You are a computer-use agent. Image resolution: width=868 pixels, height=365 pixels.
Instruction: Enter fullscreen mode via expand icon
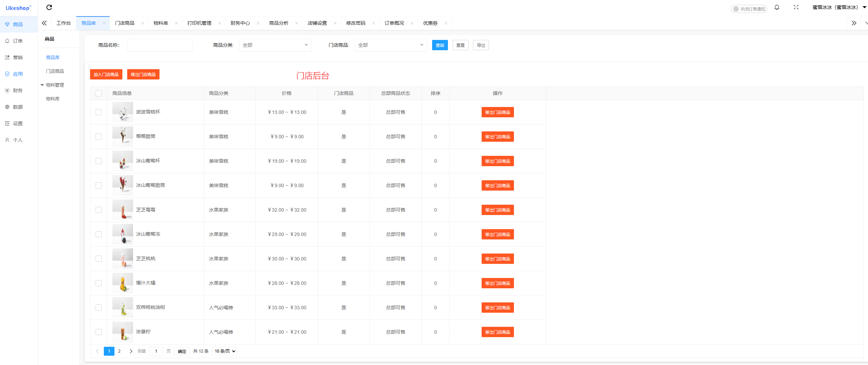point(796,7)
